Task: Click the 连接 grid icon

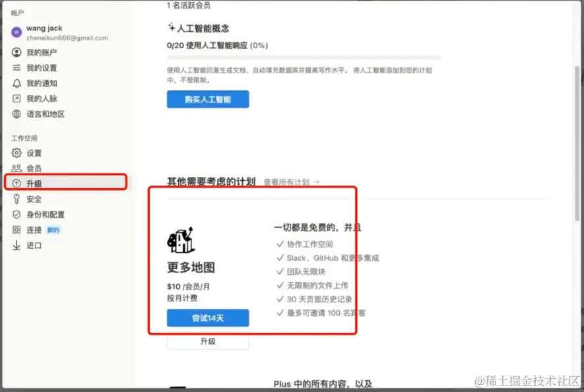Action: click(16, 230)
